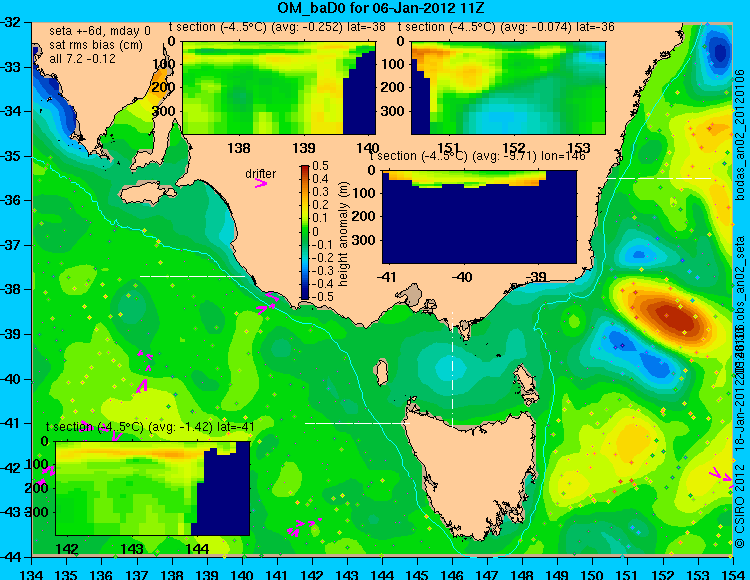Select the 'seta +-6d, mday 0' text

100,31
